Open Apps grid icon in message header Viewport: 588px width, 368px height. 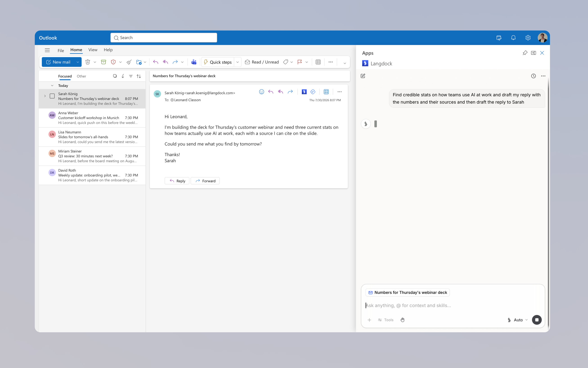tap(326, 92)
